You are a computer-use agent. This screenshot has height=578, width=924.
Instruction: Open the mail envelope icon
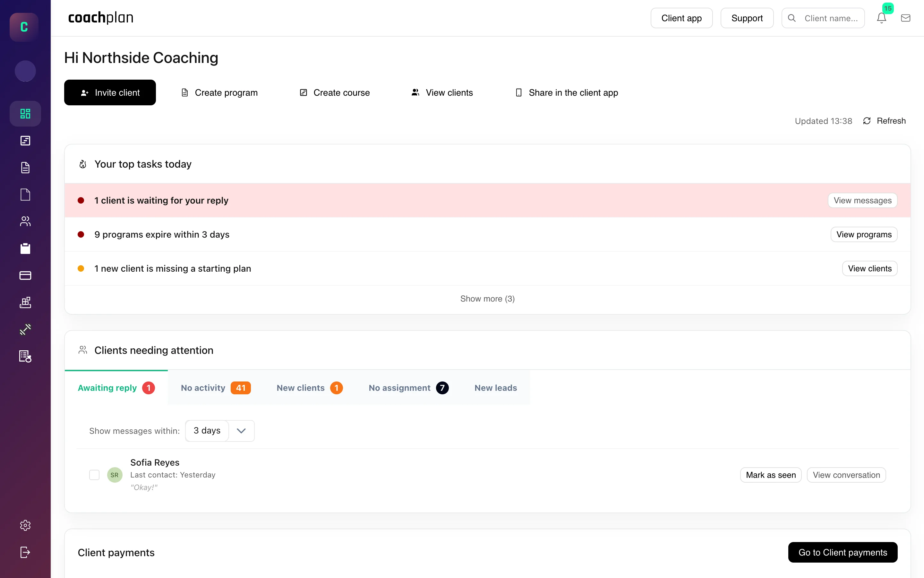[x=906, y=18]
